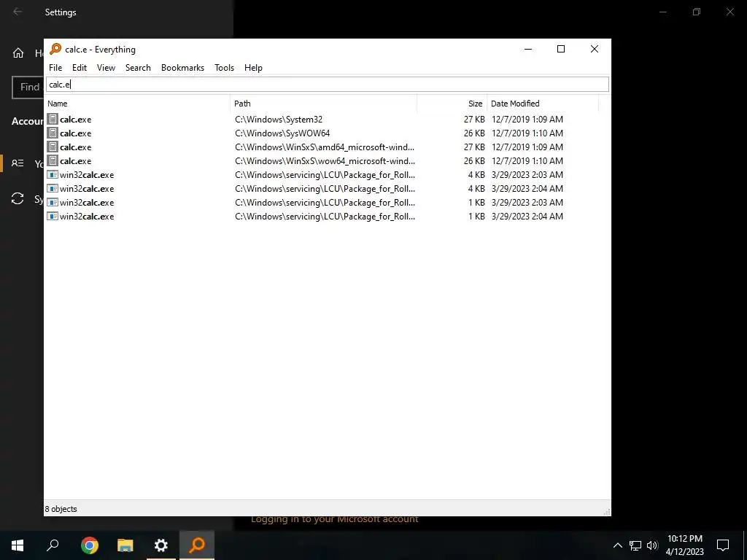The image size is (747, 560).
Task: Open the taskbar search magnifier
Action: click(53, 545)
